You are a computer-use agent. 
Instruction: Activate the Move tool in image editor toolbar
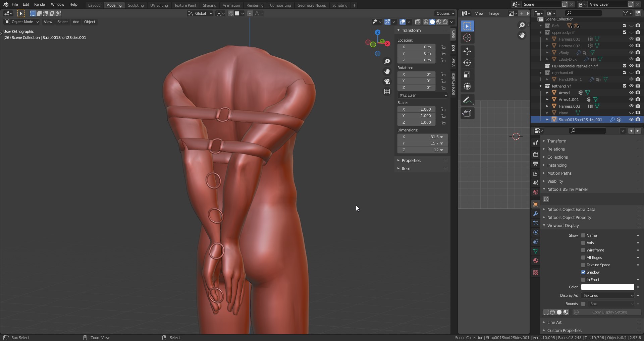click(x=467, y=51)
